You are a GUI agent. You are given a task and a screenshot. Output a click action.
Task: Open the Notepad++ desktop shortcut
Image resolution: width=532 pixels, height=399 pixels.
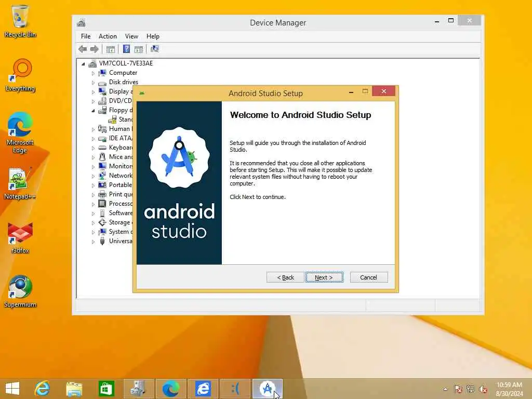pos(20,183)
